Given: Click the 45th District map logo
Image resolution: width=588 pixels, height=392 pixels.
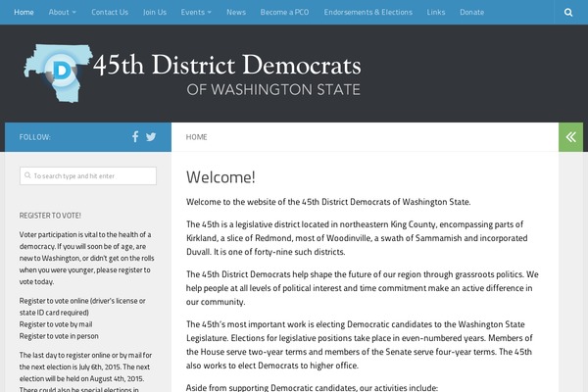Looking at the screenshot, I should [x=58, y=73].
